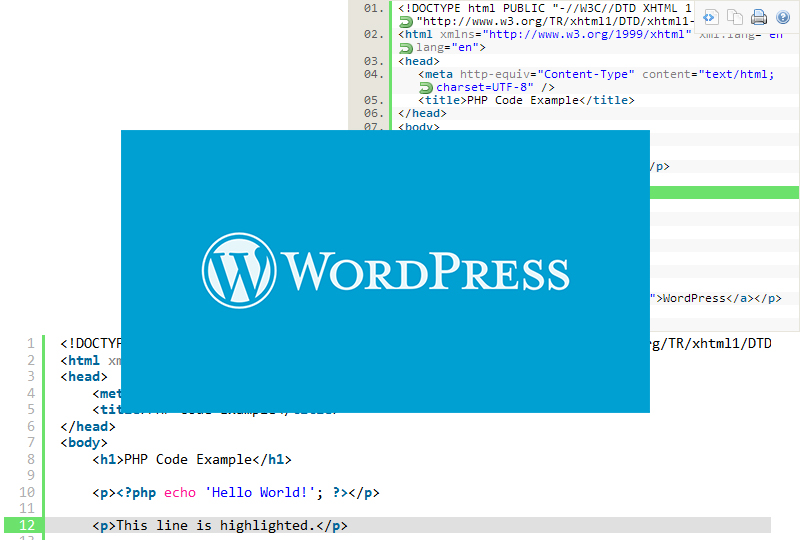Click line number 8 in lower code block
800x540 pixels.
point(31,459)
